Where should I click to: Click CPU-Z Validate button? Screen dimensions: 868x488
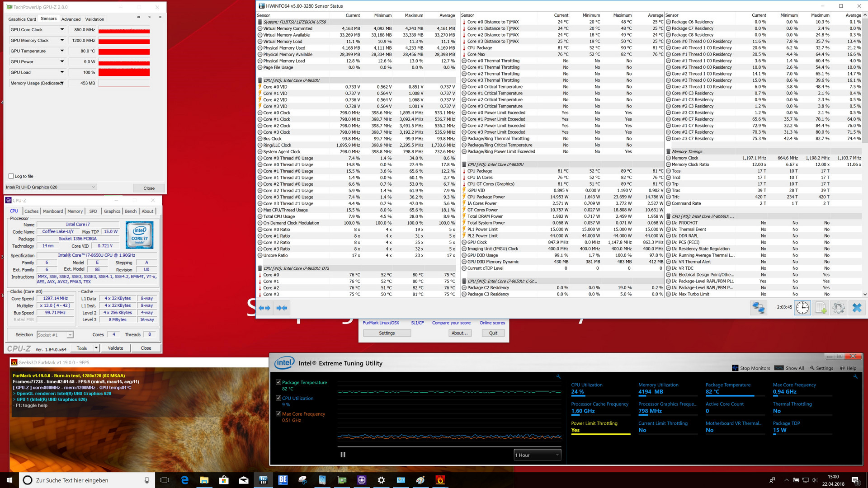point(115,348)
